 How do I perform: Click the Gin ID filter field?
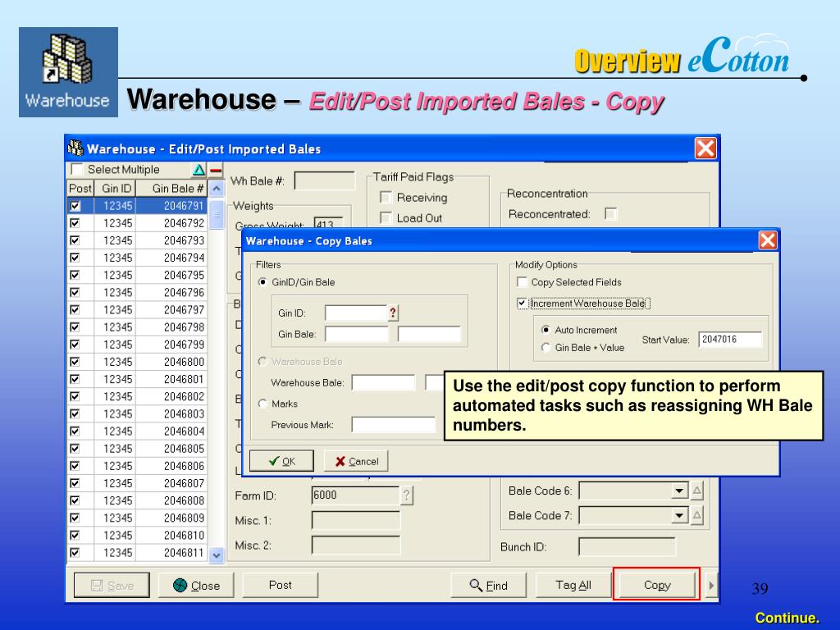coord(356,313)
